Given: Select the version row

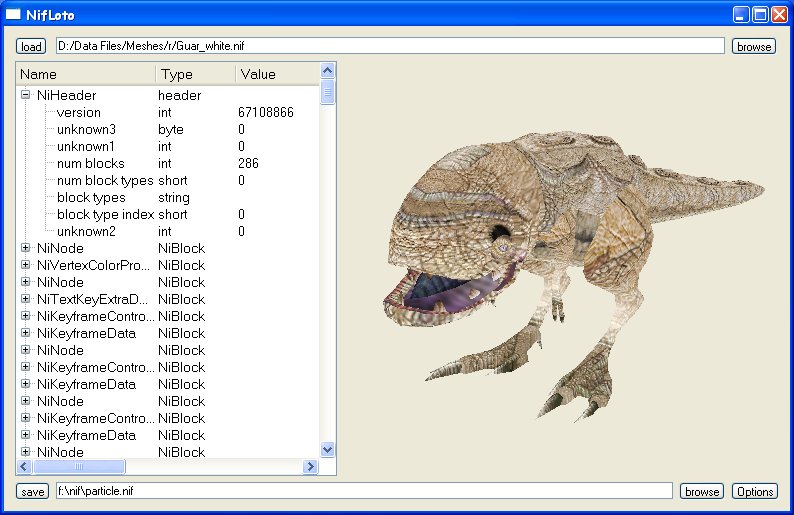Looking at the screenshot, I should point(168,112).
